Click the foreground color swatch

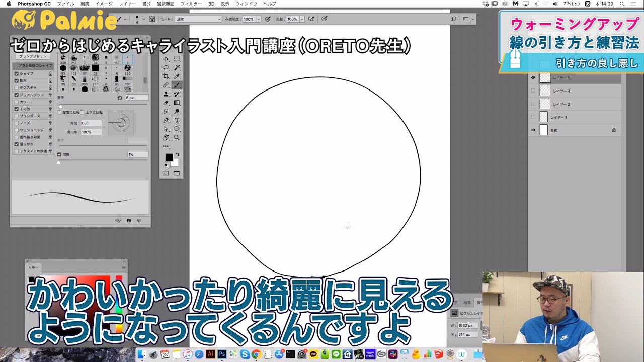click(169, 157)
